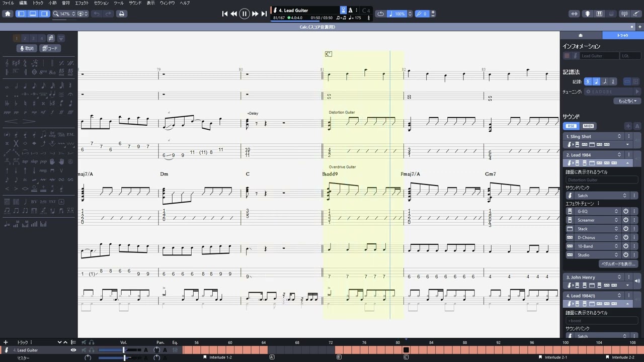Expand the もっと多く options in 記譜法 section
Image resolution: width=644 pixels, height=362 pixels.
627,101
